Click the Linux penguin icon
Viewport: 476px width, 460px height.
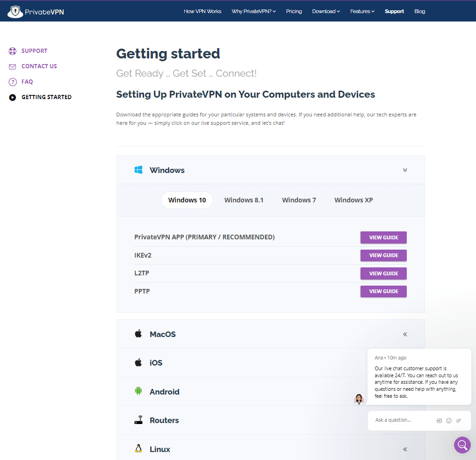138,448
